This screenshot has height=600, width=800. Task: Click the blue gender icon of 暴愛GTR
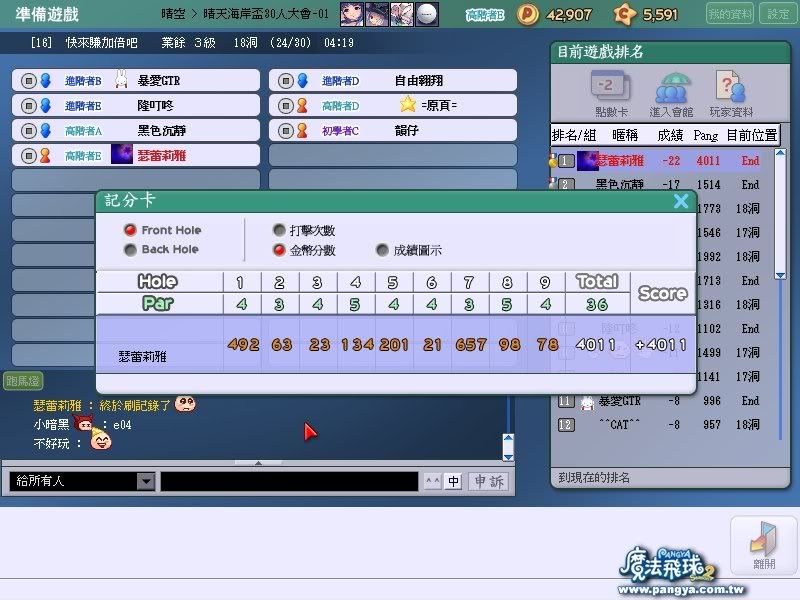pos(45,81)
